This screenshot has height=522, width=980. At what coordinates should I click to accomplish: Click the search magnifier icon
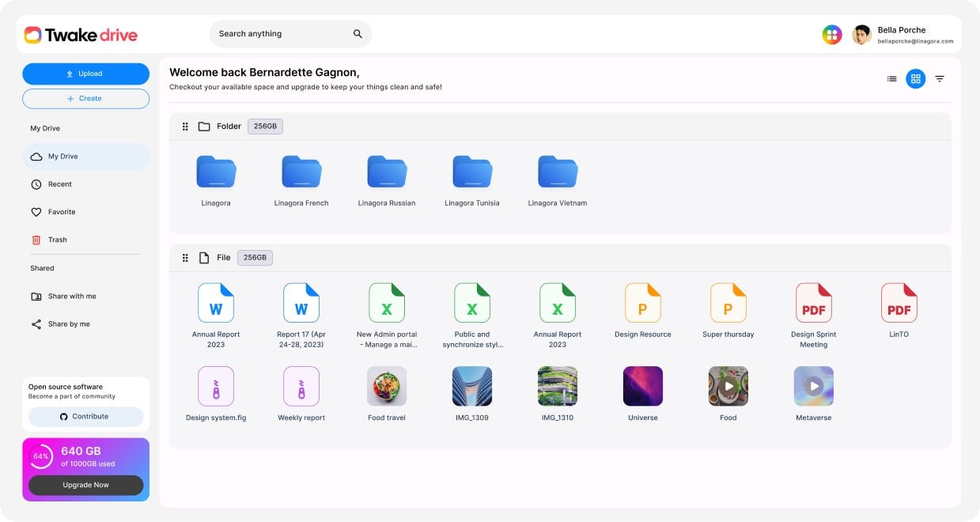[x=358, y=34]
